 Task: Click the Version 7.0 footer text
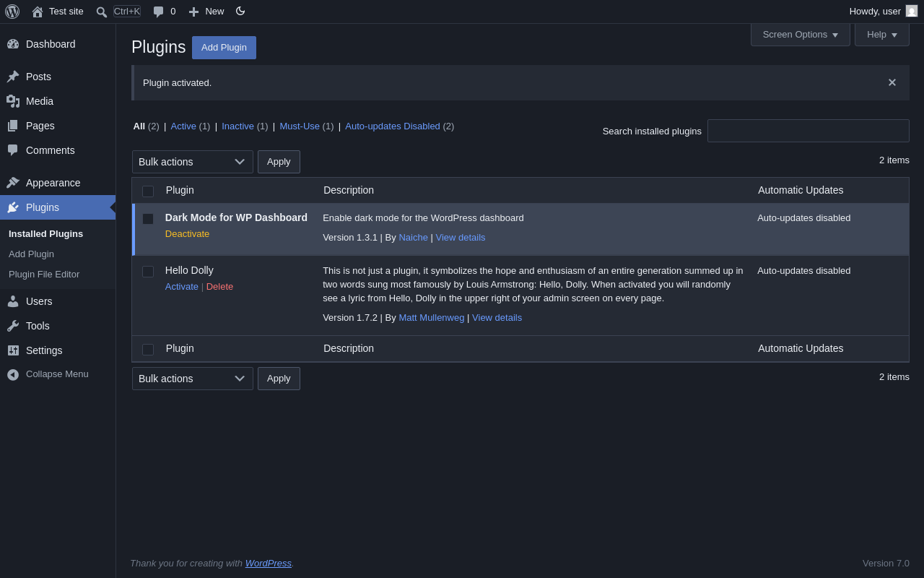coord(886,564)
